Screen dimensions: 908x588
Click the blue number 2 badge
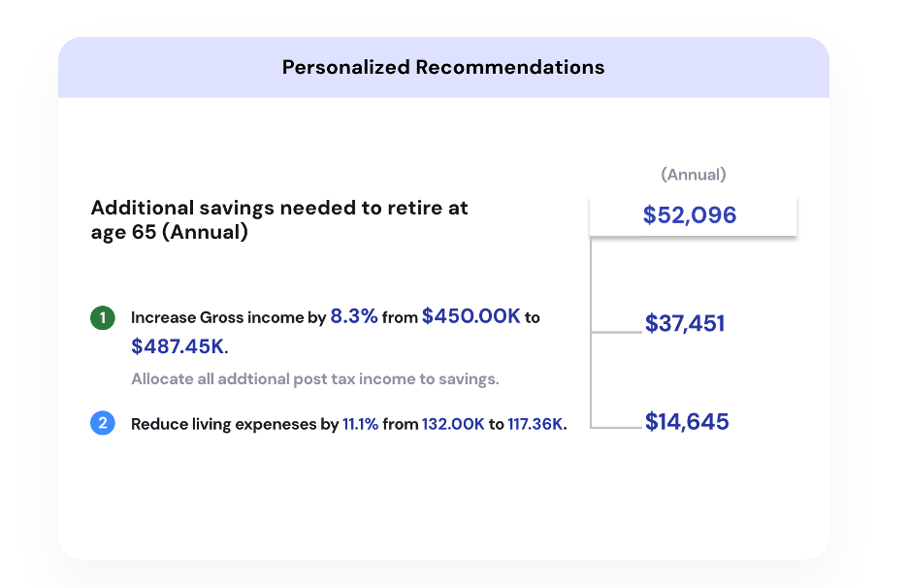click(x=102, y=424)
